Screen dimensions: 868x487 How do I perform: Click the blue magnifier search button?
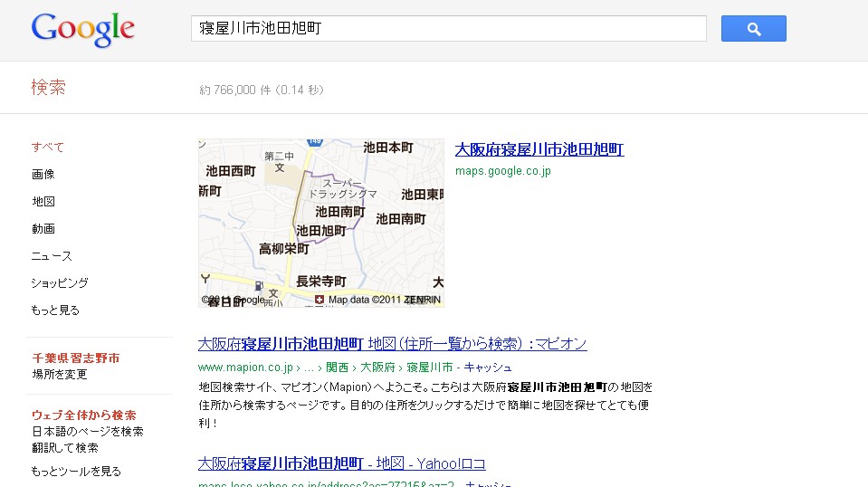(x=753, y=28)
